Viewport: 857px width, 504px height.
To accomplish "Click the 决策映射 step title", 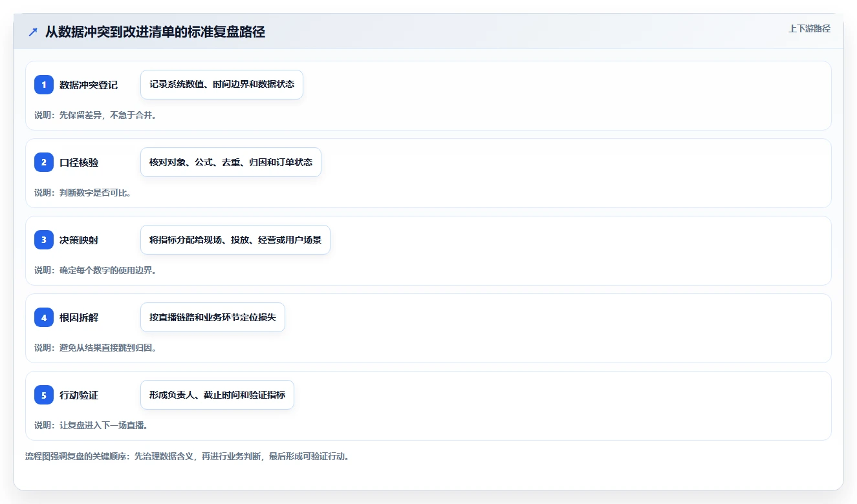I will 79,240.
